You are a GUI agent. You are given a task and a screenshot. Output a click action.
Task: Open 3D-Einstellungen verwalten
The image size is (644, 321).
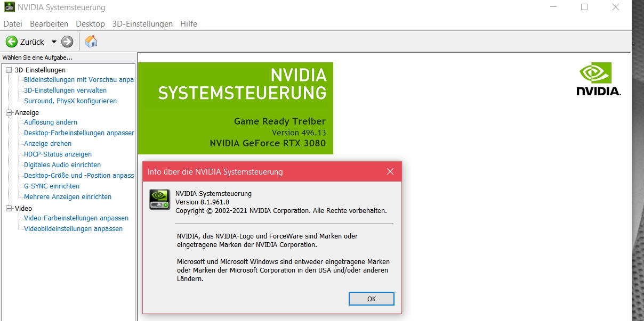65,90
